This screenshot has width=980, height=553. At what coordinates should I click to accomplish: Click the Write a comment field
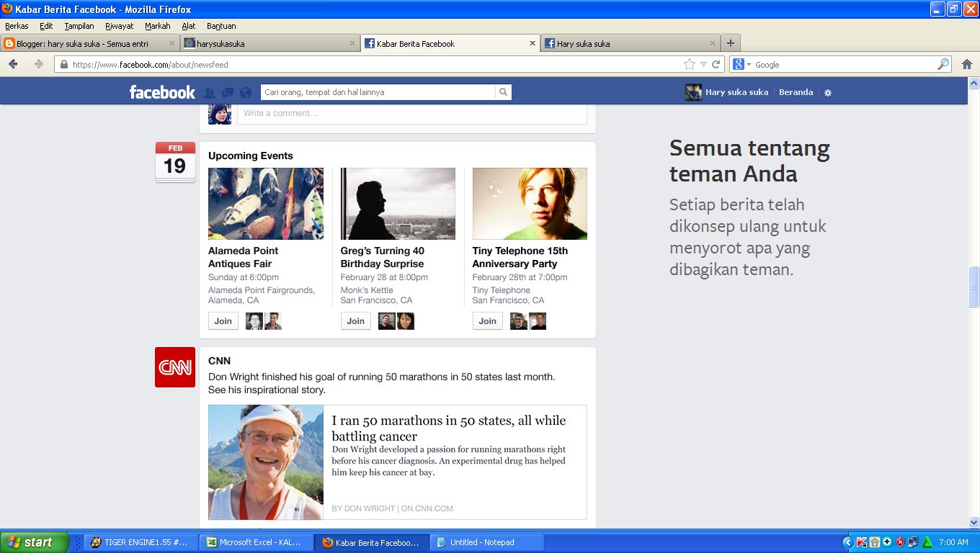(412, 113)
